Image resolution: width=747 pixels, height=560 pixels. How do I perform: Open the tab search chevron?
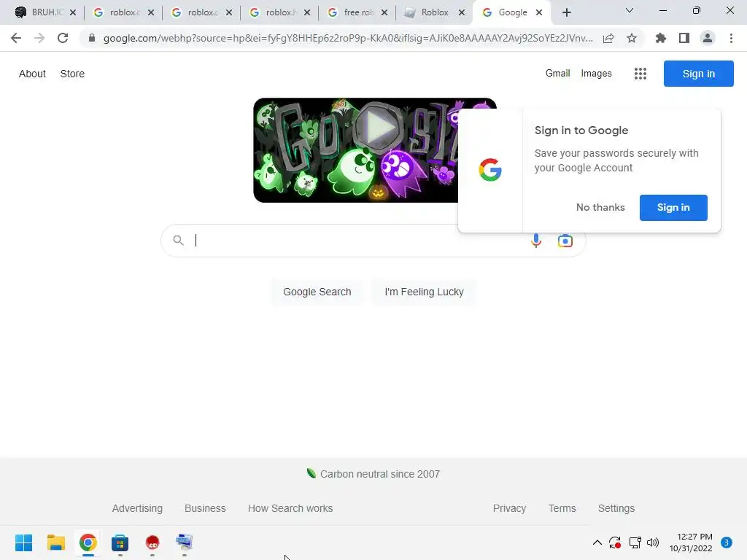(x=630, y=10)
